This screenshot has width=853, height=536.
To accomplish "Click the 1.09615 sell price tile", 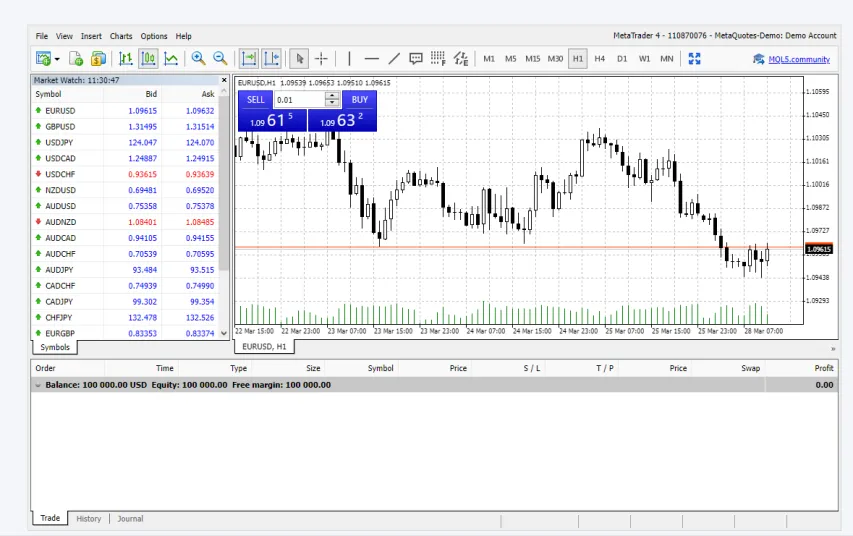I will (273, 120).
